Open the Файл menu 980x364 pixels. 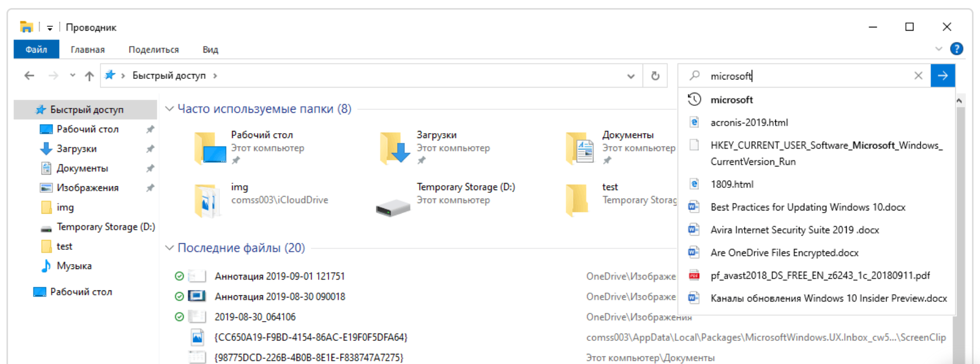point(36,49)
